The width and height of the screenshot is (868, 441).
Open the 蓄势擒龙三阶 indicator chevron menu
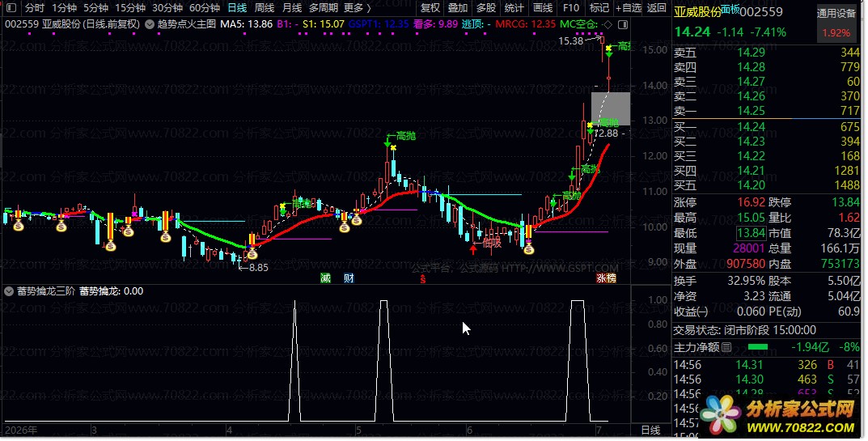9,291
